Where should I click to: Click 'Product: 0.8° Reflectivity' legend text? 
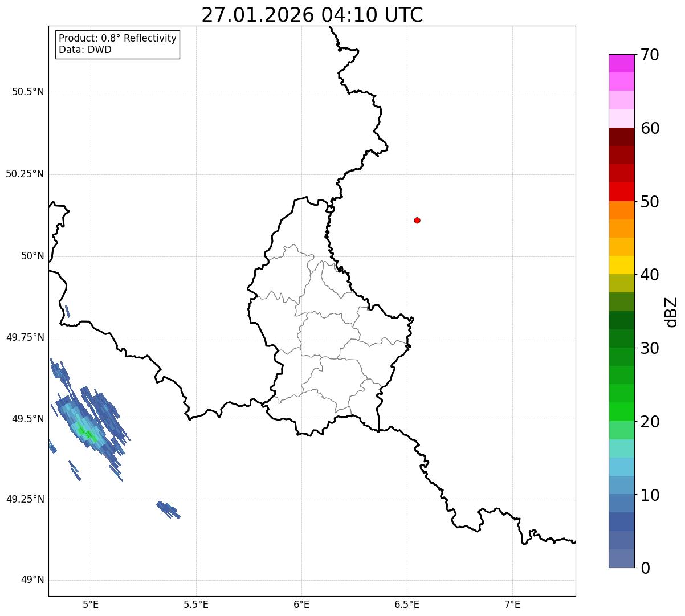coord(118,38)
